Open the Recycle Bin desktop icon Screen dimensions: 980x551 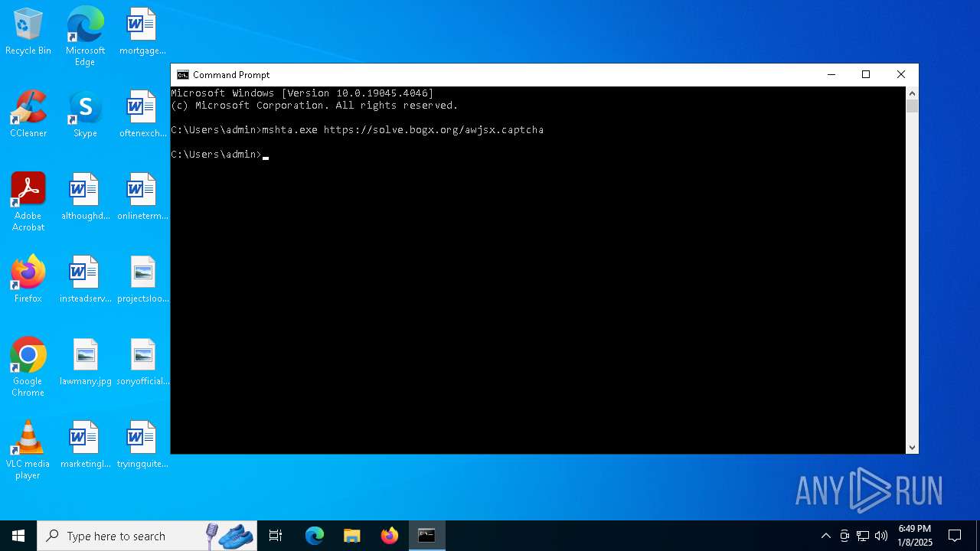coord(28,32)
